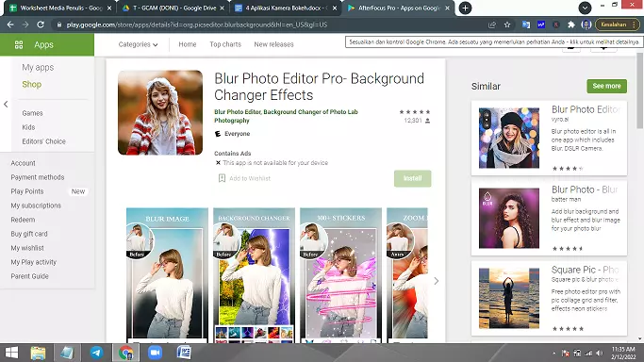The height and width of the screenshot is (362, 644).
Task: Bookmark page with star icon
Action: click(x=507, y=25)
